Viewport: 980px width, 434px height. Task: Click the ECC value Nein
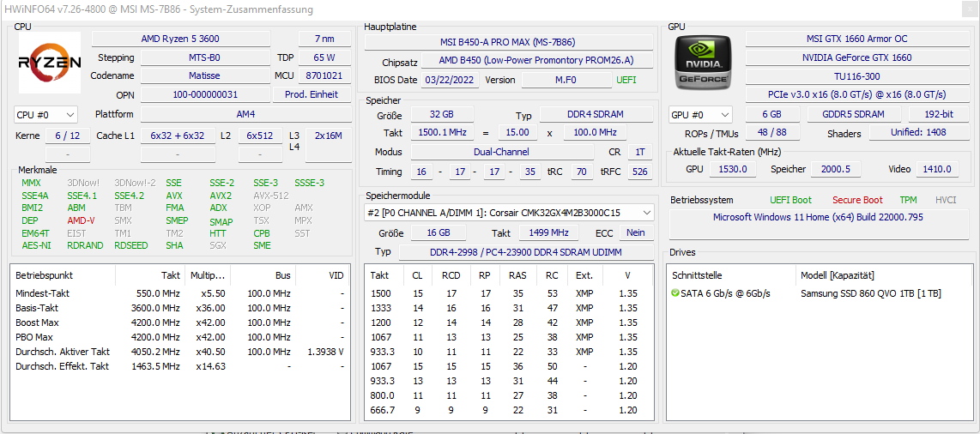pos(636,232)
